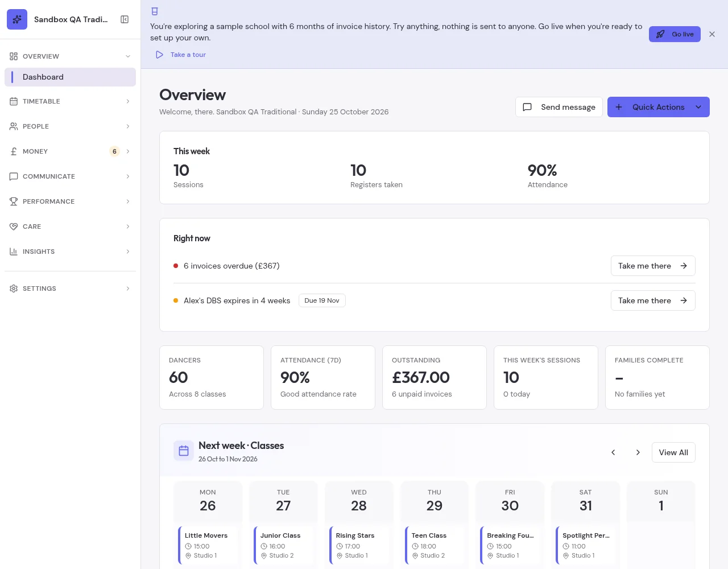This screenshot has height=569, width=728.
Task: Click the calendar icon beside Next week Classes
Action: point(184,451)
